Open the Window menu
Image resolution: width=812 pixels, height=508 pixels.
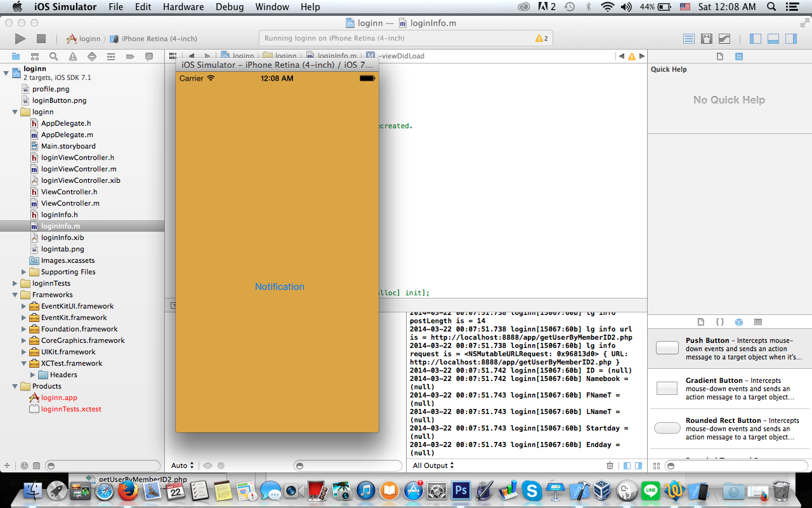tap(272, 7)
